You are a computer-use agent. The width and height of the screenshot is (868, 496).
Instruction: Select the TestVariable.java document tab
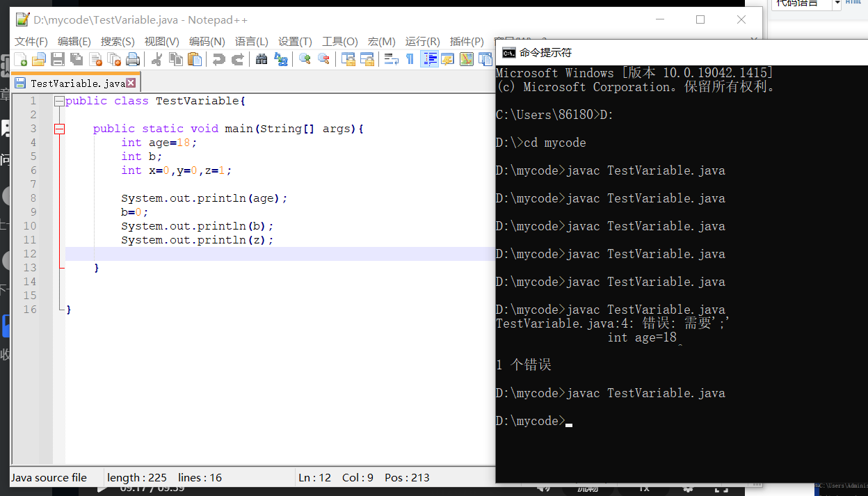pos(77,83)
